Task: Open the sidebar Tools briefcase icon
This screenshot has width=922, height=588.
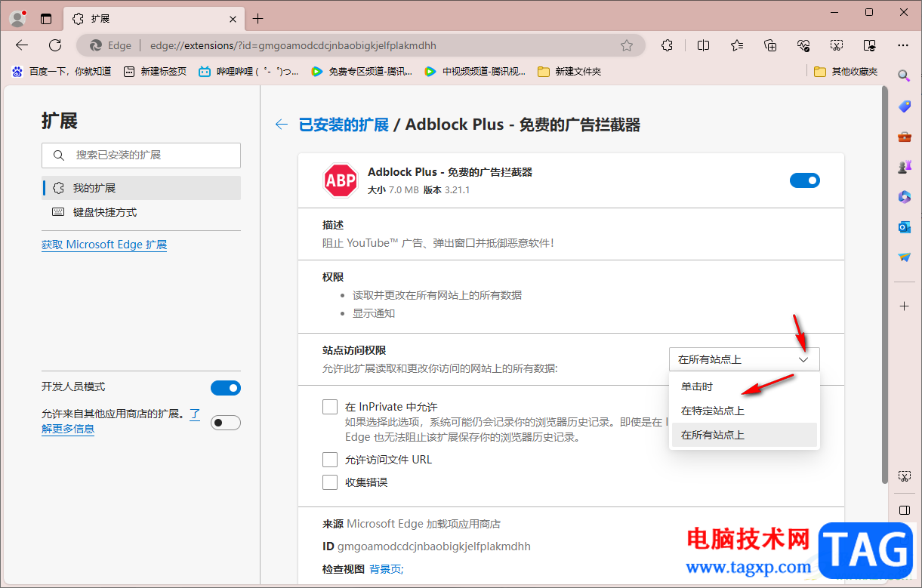Action: 904,137
